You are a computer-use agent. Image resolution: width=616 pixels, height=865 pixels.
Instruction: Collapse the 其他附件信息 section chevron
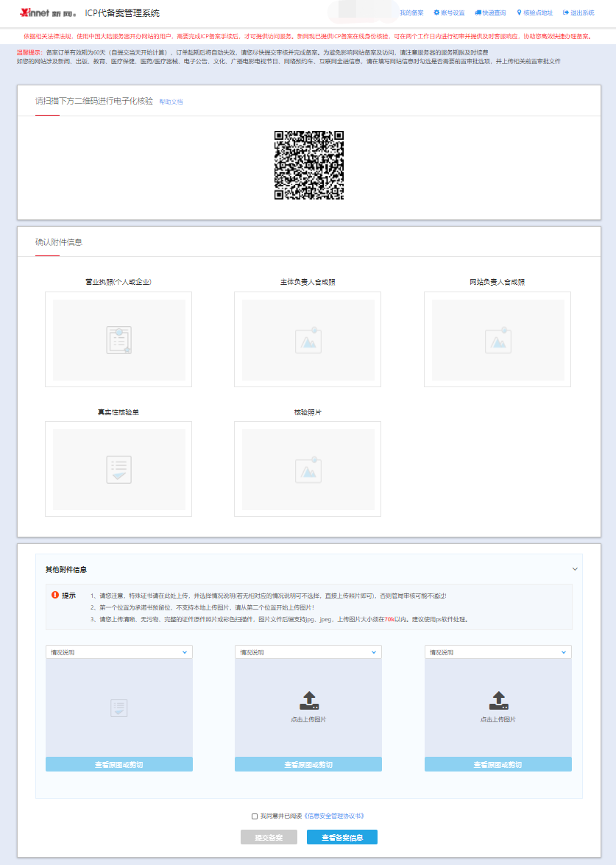(575, 569)
